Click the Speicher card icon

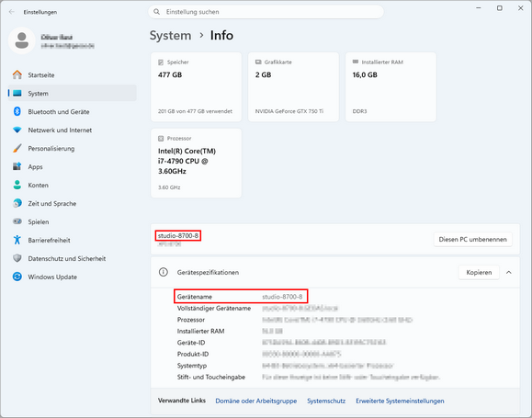coord(161,62)
